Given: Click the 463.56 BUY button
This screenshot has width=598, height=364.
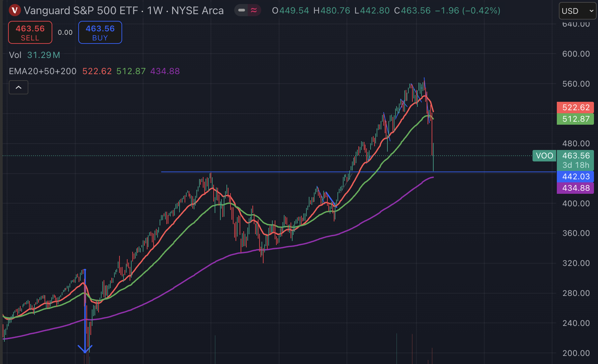Looking at the screenshot, I should [x=100, y=33].
